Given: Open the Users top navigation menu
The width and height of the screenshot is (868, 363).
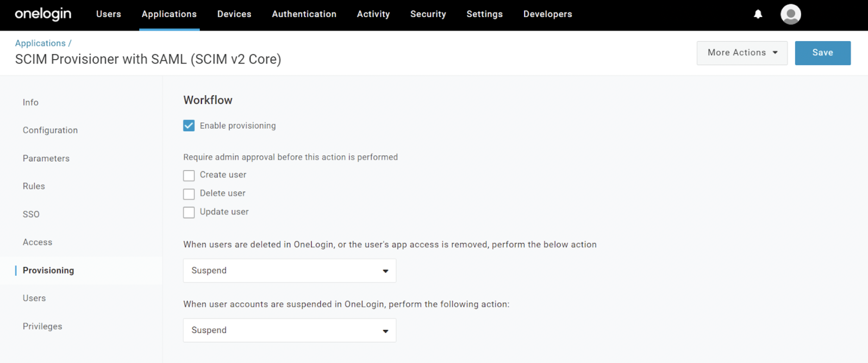Looking at the screenshot, I should click(109, 14).
